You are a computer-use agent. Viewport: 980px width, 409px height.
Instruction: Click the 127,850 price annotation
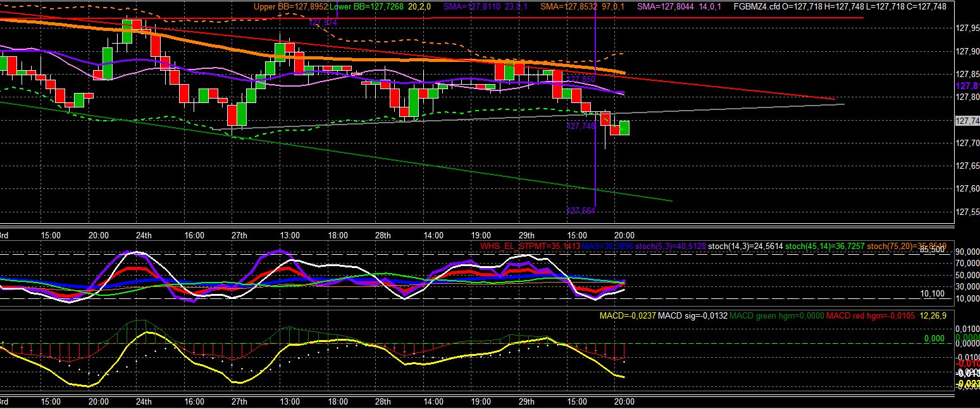(581, 79)
